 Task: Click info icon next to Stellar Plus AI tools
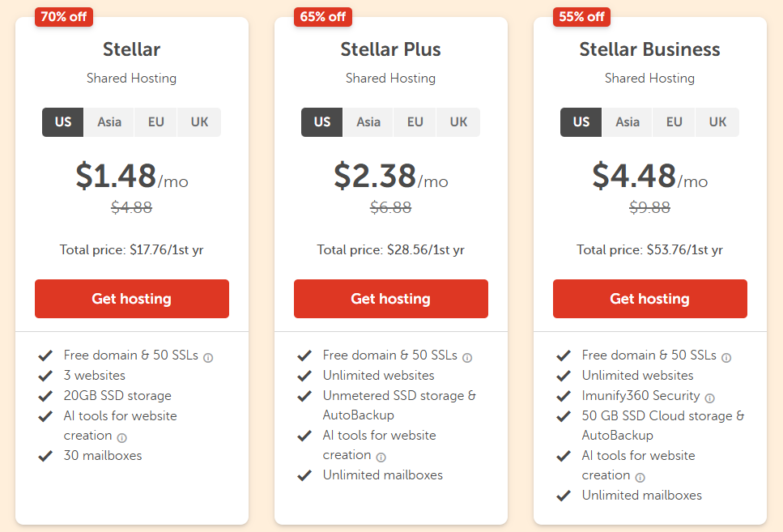[381, 457]
